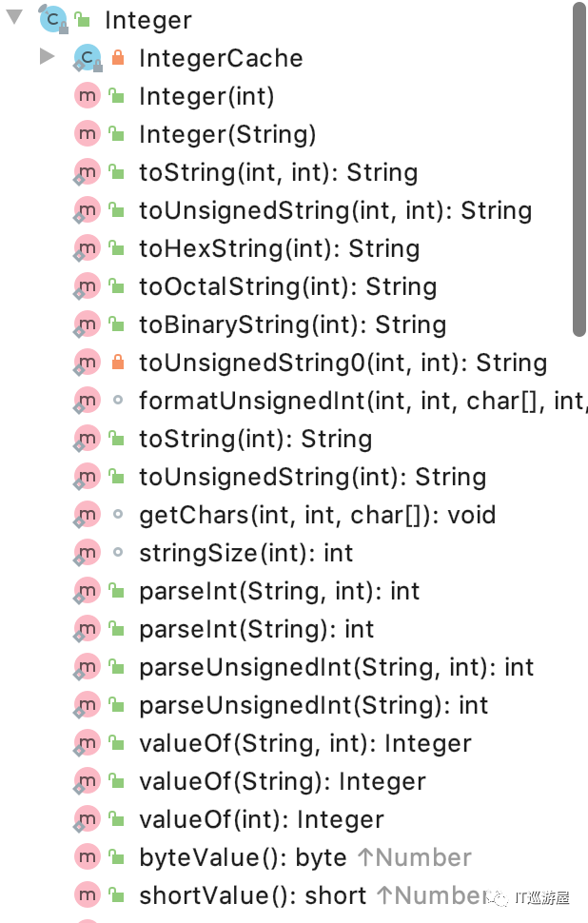Image resolution: width=588 pixels, height=923 pixels.
Task: Select formatUnsignedInt method entry
Action: 362,401
